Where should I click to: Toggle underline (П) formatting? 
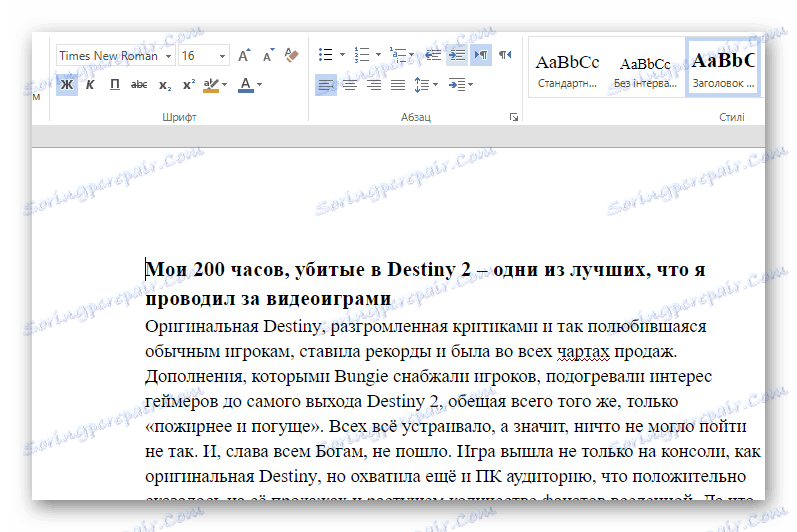click(114, 85)
